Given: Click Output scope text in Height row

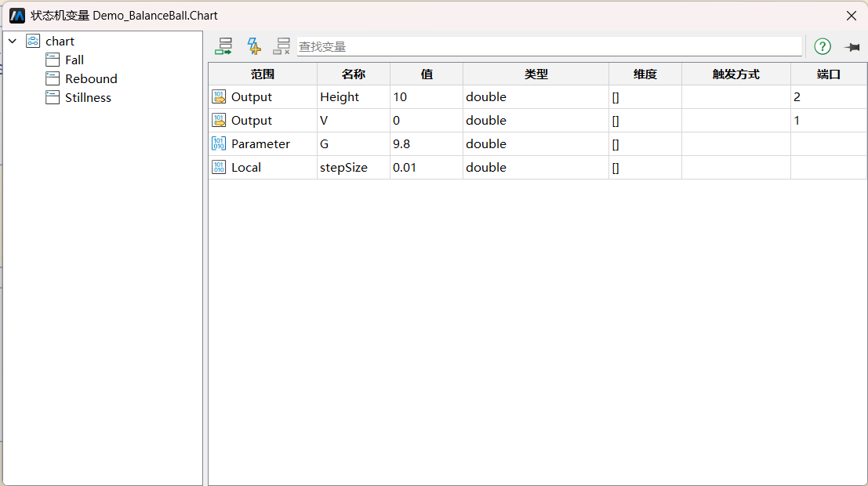Looking at the screenshot, I should 252,97.
